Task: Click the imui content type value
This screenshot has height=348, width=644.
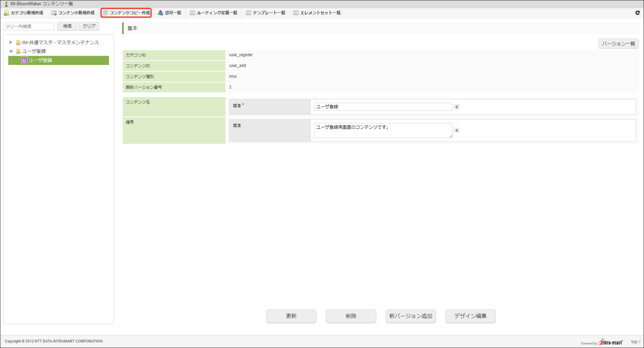Action: point(233,76)
